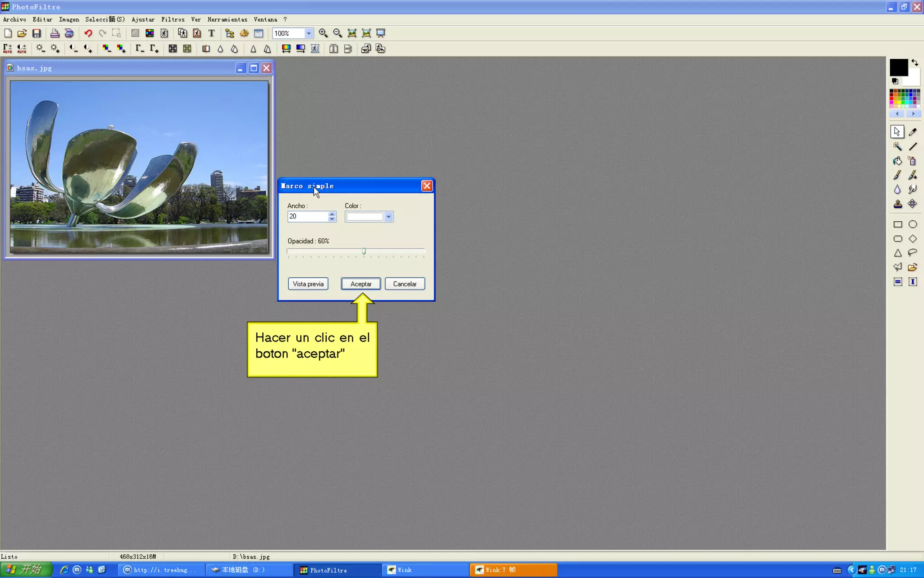Swap foreground and background colors
This screenshot has height=578, width=924.
coord(915,63)
